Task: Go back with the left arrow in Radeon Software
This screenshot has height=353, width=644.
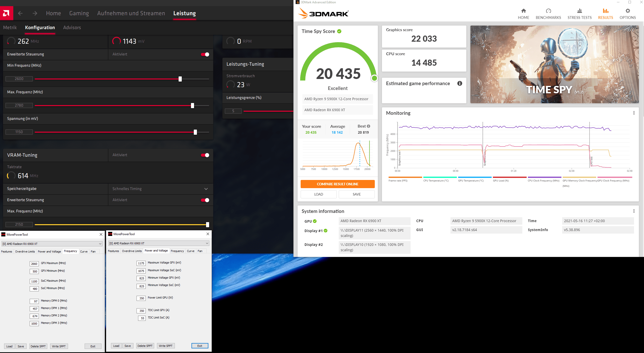Action: point(20,13)
